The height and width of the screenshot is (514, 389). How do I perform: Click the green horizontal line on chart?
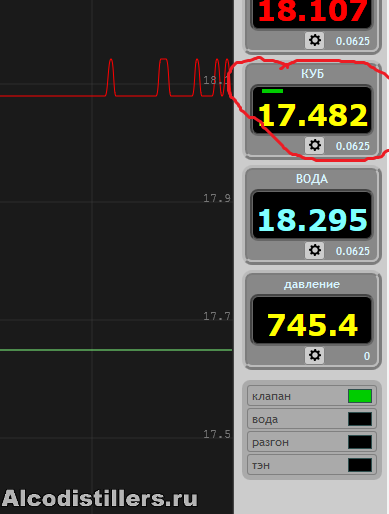[x=116, y=350]
